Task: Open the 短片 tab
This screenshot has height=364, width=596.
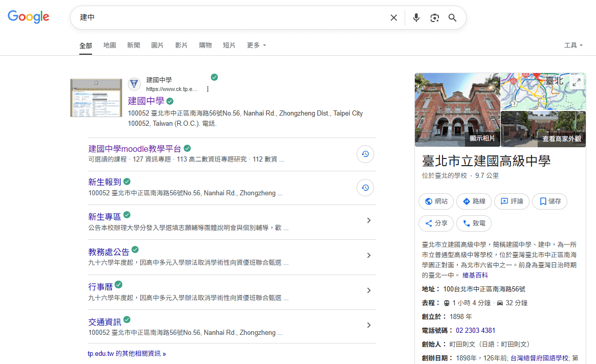Action: point(229,45)
